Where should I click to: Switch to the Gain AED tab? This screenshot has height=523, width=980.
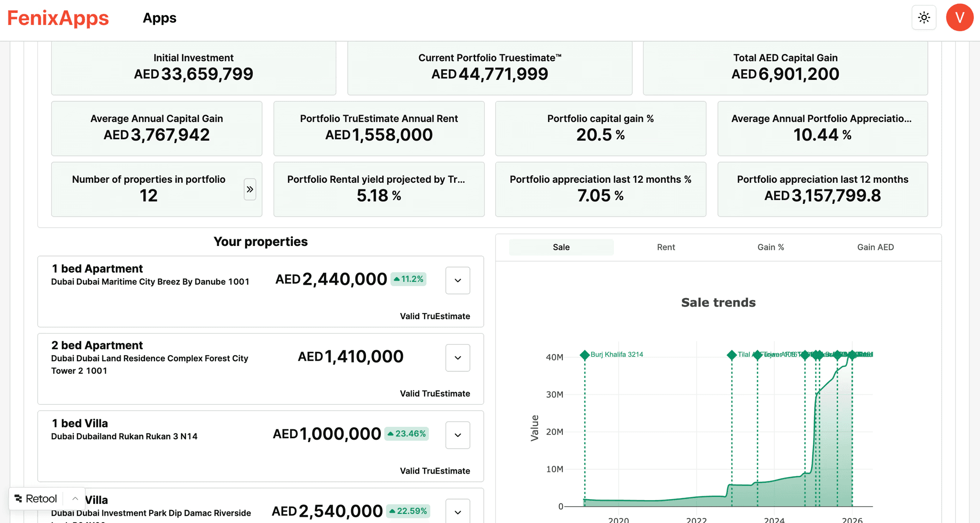point(875,247)
